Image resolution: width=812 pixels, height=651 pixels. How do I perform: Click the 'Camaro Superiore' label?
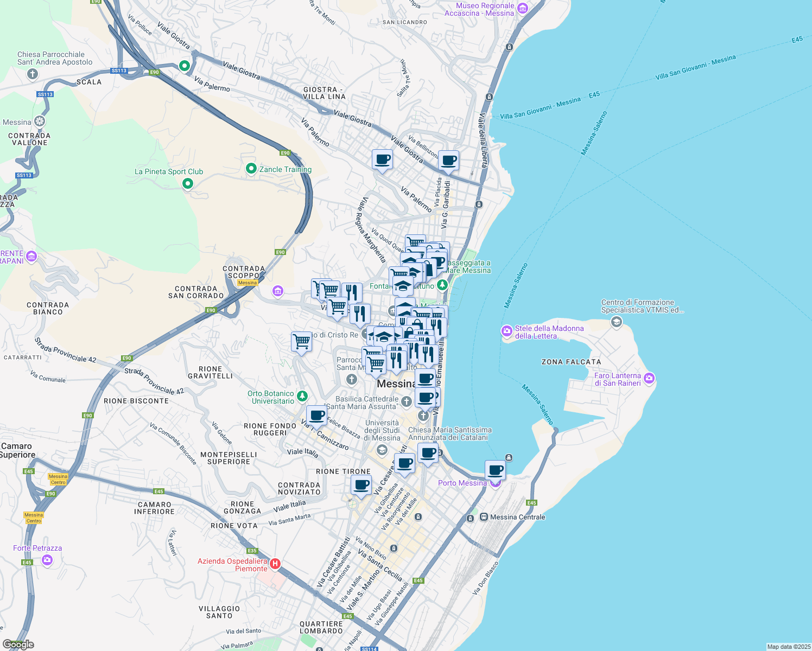coord(18,450)
